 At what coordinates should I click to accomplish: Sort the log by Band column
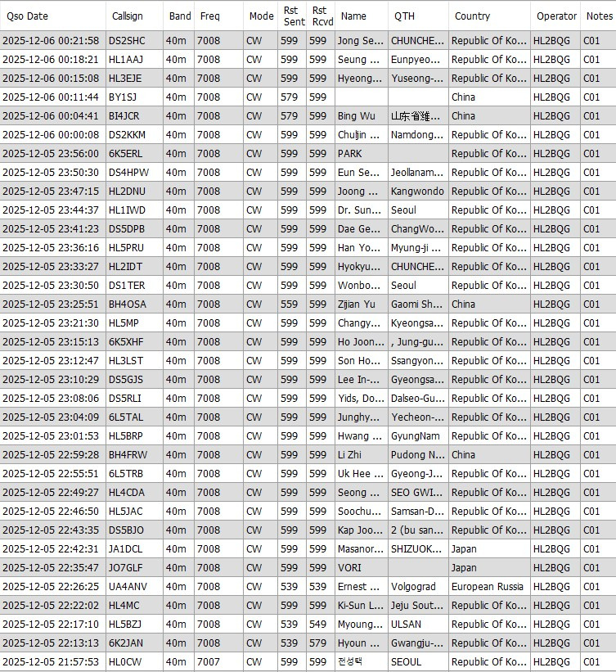(180, 16)
